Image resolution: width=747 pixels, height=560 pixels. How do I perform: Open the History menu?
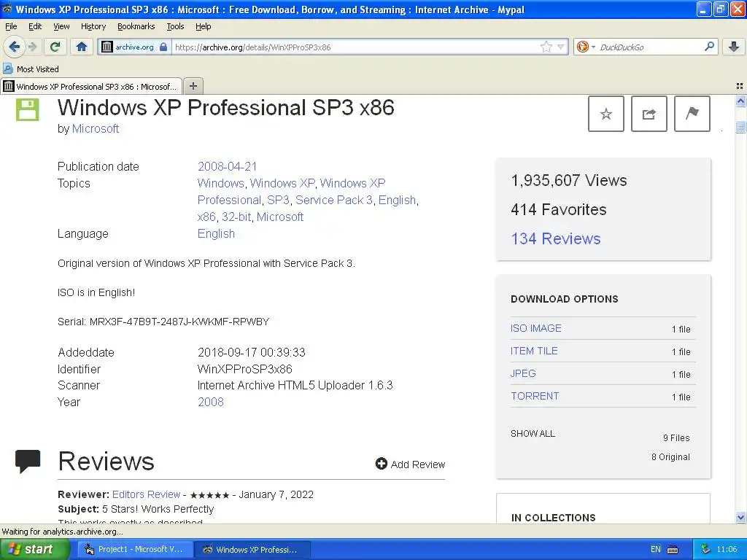[93, 26]
